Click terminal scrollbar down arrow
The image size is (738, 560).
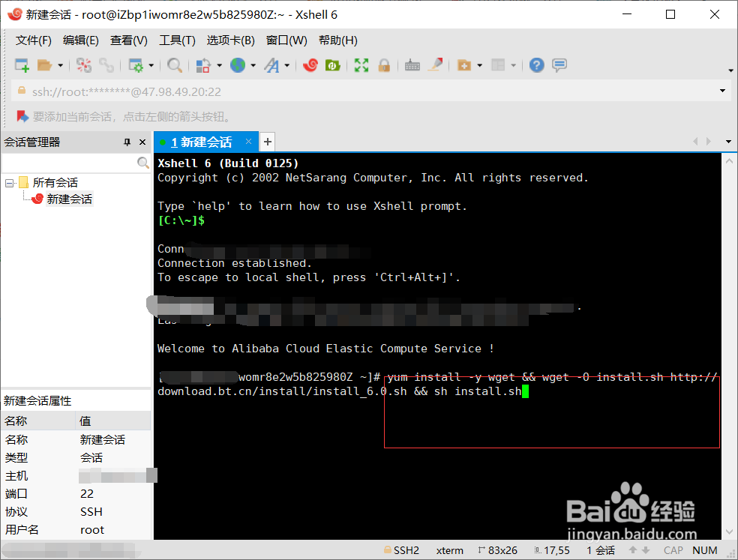729,532
